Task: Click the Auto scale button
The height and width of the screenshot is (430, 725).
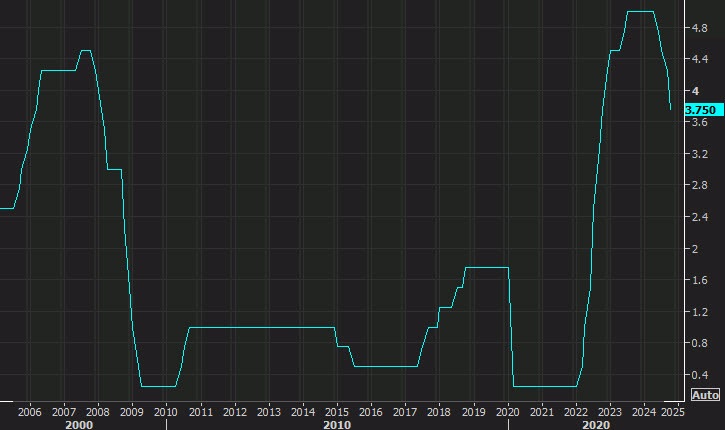Action: pyautogui.click(x=705, y=394)
